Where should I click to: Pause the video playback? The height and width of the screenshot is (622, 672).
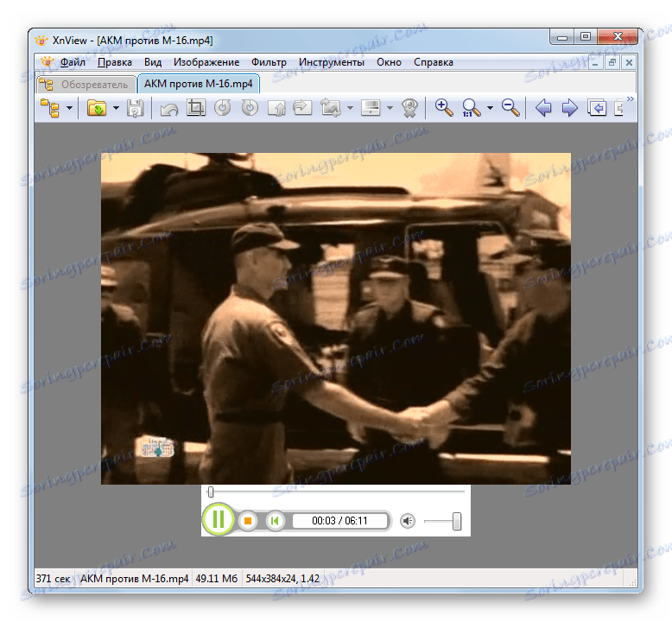click(219, 519)
